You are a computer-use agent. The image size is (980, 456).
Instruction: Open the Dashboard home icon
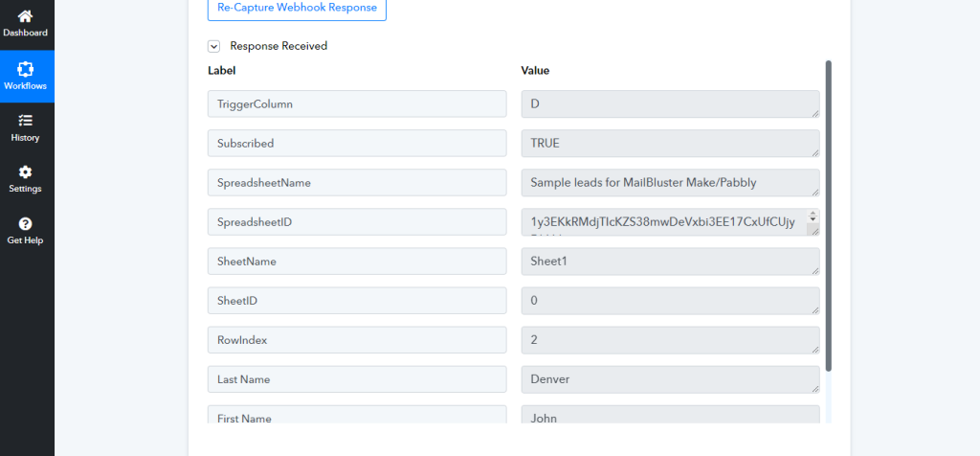point(26,17)
